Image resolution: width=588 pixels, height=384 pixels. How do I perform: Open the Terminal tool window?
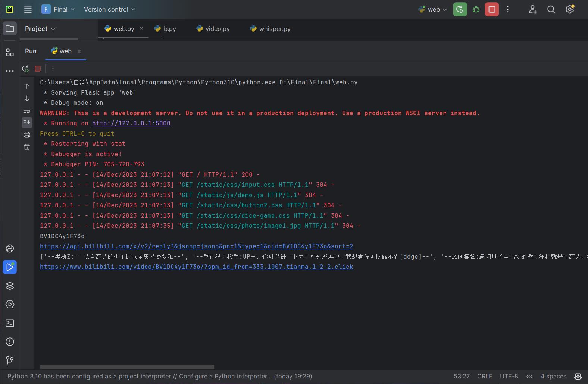coord(10,323)
